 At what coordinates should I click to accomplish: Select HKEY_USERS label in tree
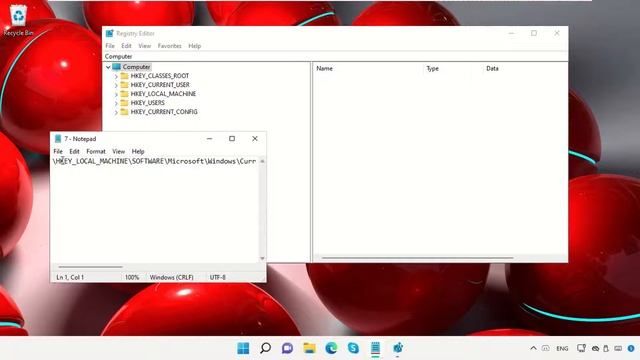pos(148,103)
